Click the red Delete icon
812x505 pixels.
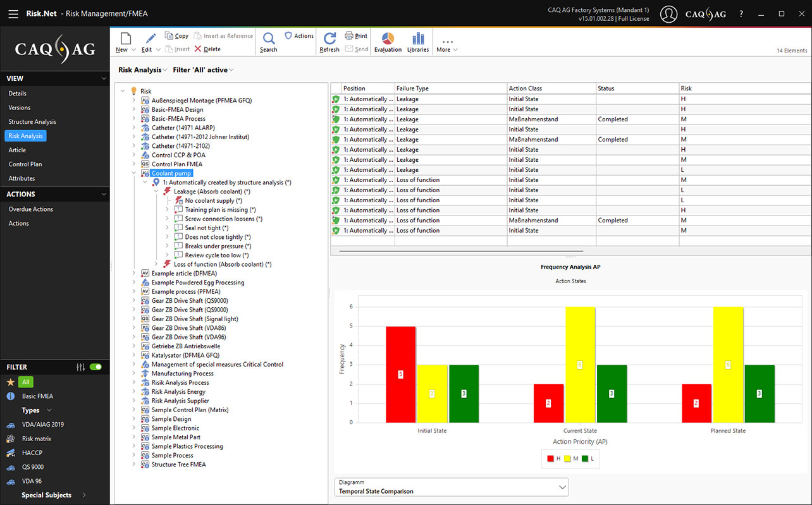[x=198, y=49]
